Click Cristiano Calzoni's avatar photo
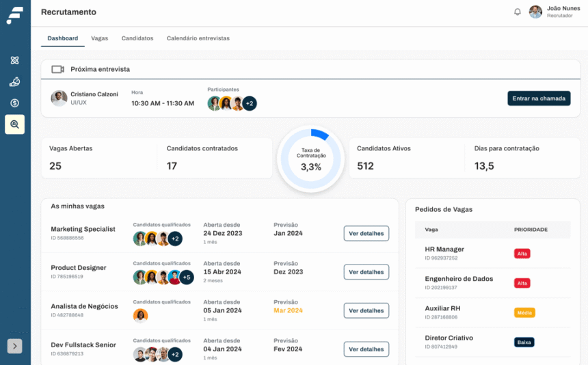Image resolution: width=588 pixels, height=365 pixels. 59,98
